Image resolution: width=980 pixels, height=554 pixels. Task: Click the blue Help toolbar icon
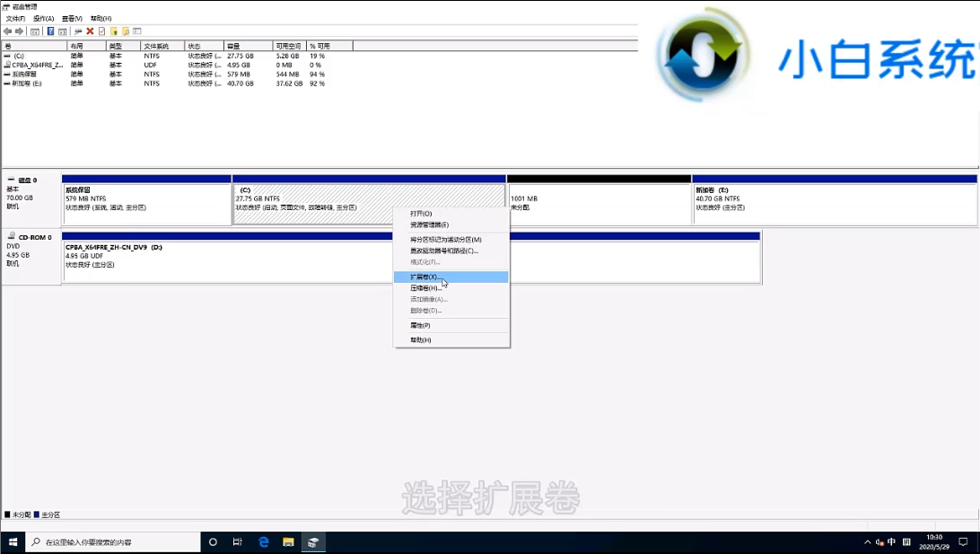pos(51,31)
